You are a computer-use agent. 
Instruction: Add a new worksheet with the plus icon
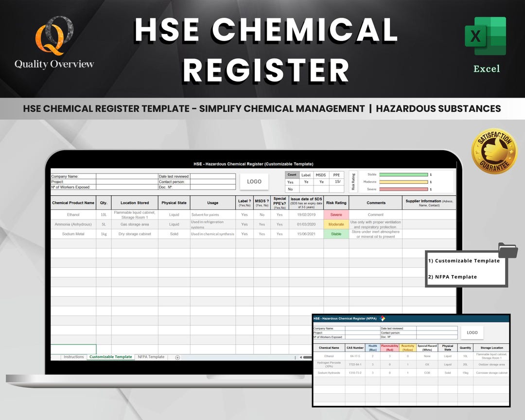pyautogui.click(x=176, y=357)
